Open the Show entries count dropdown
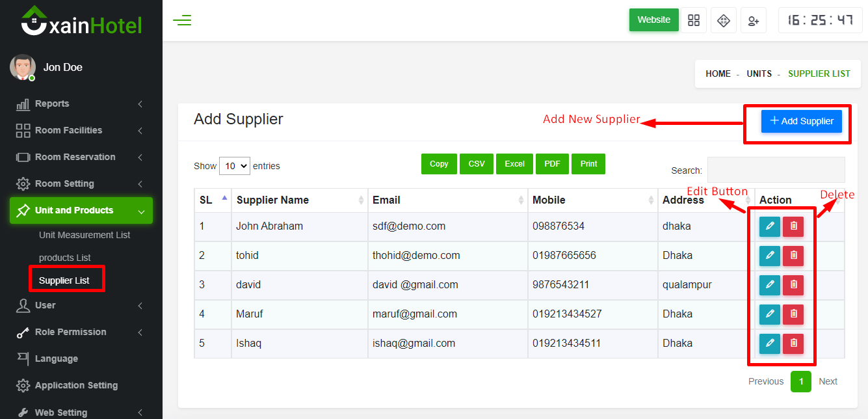Image resolution: width=868 pixels, height=419 pixels. click(x=235, y=166)
